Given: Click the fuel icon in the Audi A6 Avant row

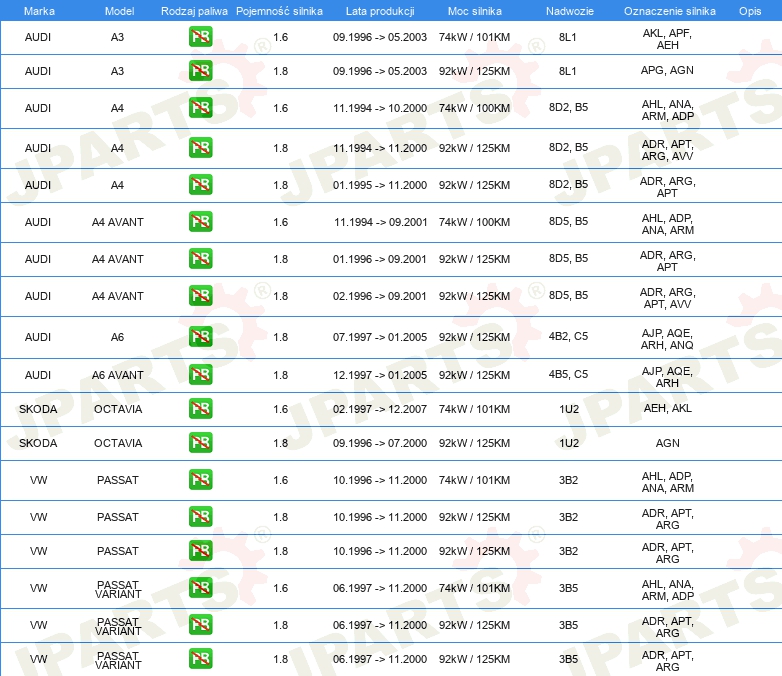Looking at the screenshot, I should [200, 375].
